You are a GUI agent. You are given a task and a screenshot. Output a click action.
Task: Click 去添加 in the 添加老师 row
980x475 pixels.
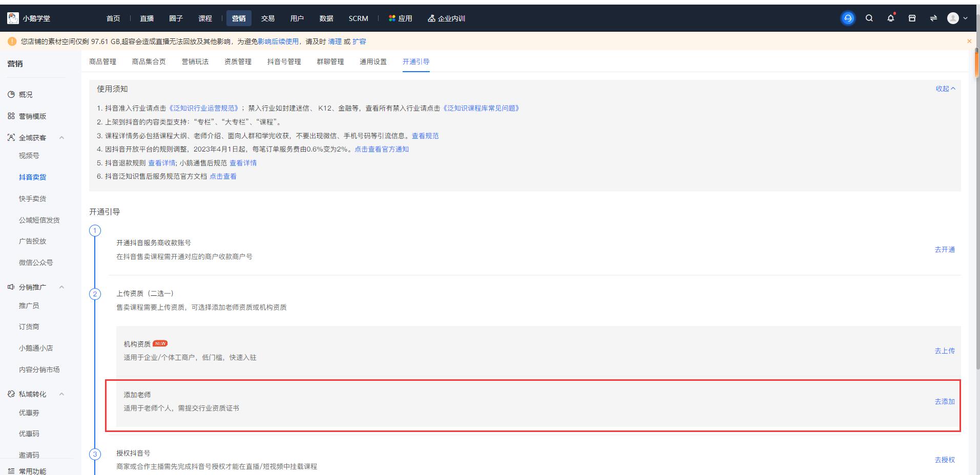click(944, 402)
